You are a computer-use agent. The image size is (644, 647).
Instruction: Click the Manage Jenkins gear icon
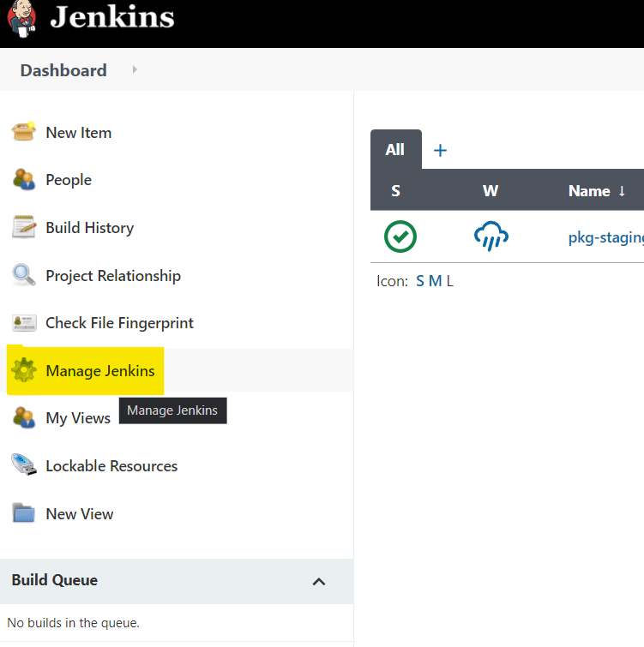pos(24,370)
